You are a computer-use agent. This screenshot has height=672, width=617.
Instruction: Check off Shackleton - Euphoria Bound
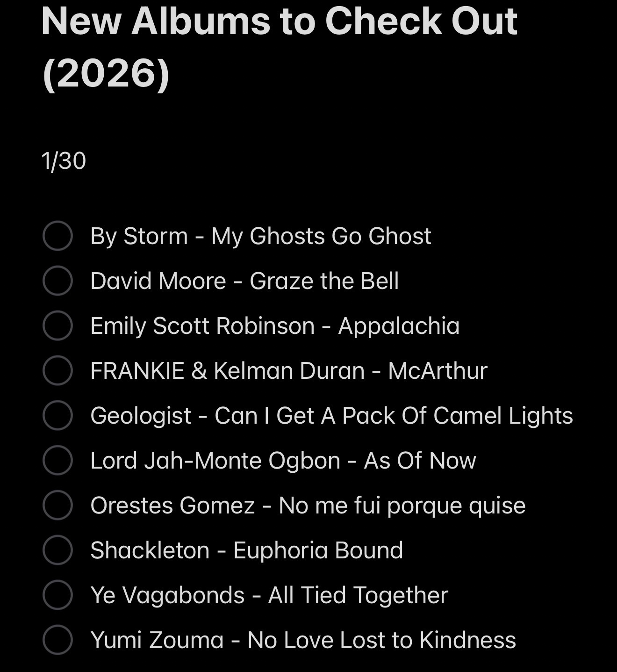pos(57,550)
